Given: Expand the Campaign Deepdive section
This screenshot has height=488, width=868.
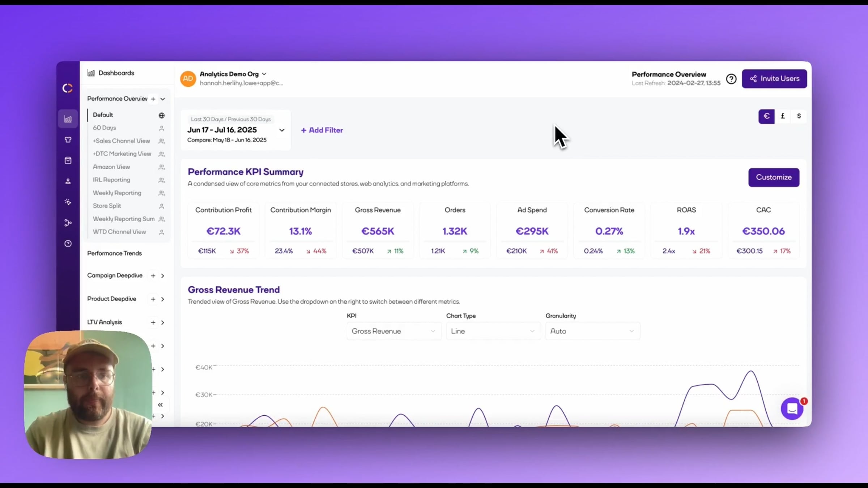Looking at the screenshot, I should click(x=163, y=276).
